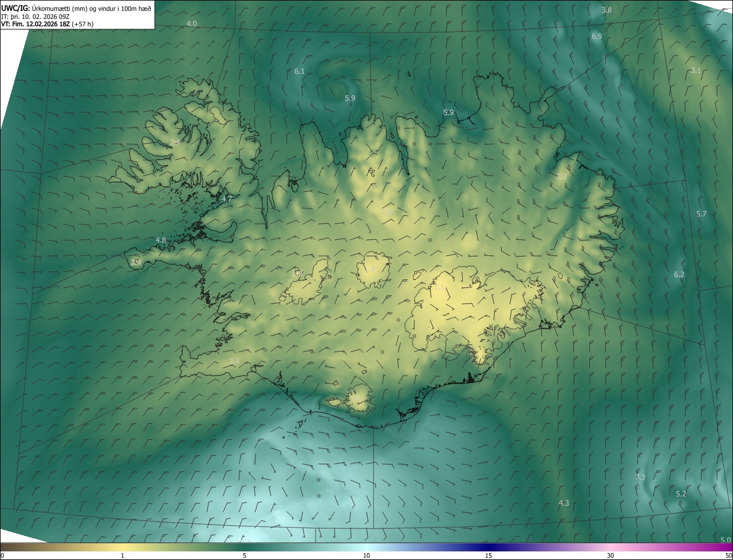Select the map value label "6.2"
This screenshot has height=560, width=733.
click(679, 274)
